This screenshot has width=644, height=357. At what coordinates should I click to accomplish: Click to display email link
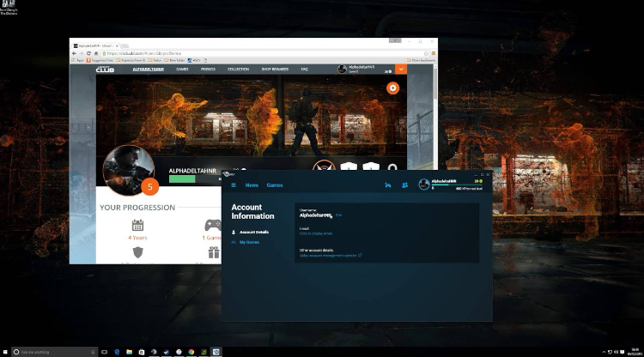point(315,233)
